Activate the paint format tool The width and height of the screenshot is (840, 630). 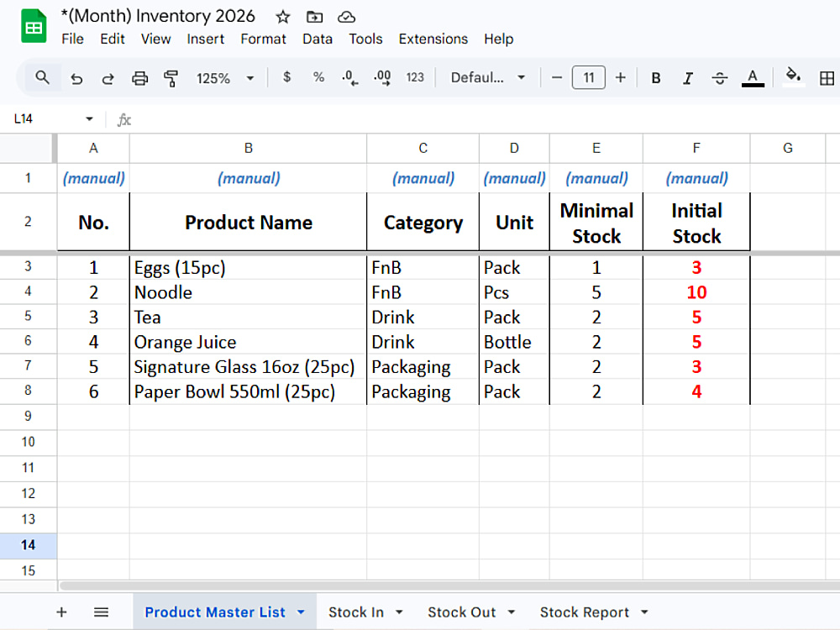(x=171, y=78)
